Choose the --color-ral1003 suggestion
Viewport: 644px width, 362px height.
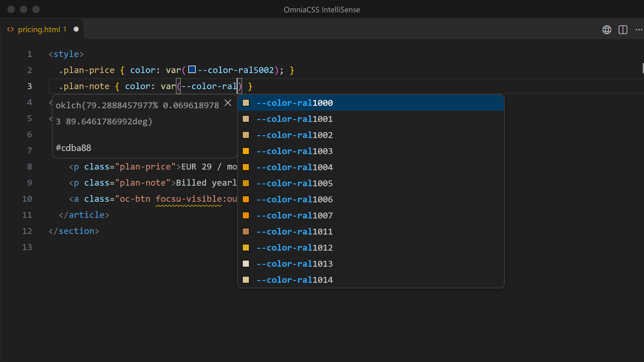(371, 151)
